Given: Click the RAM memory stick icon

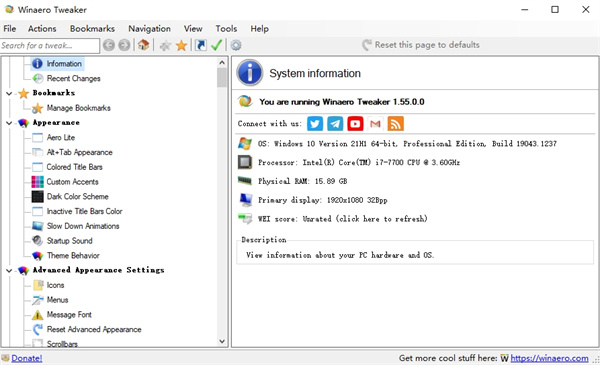Looking at the screenshot, I should (x=245, y=181).
